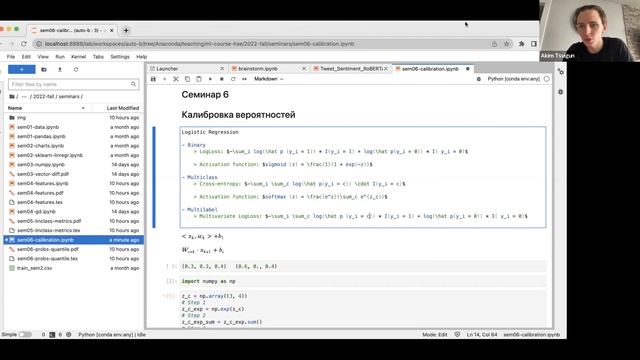Restart kernel and run all cells

point(244,79)
